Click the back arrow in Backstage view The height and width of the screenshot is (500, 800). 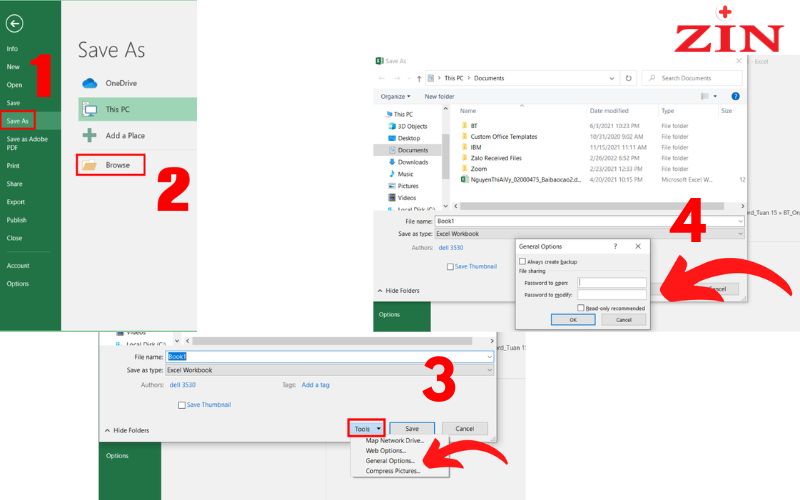point(14,24)
